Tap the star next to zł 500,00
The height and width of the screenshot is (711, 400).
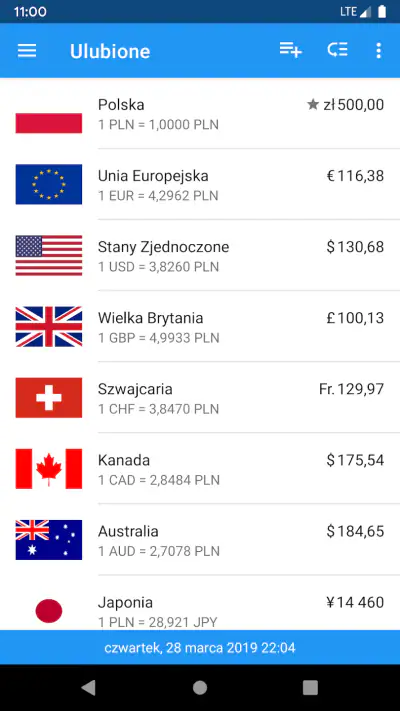point(313,105)
